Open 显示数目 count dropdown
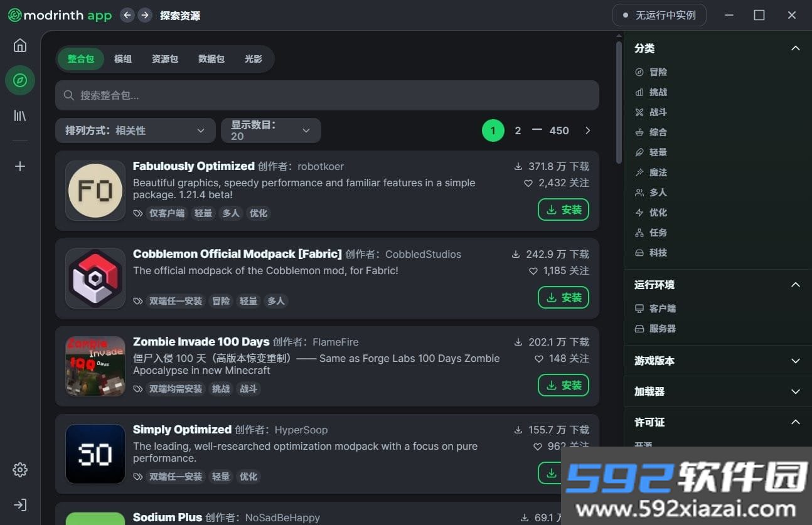The image size is (812, 525). pyautogui.click(x=271, y=130)
